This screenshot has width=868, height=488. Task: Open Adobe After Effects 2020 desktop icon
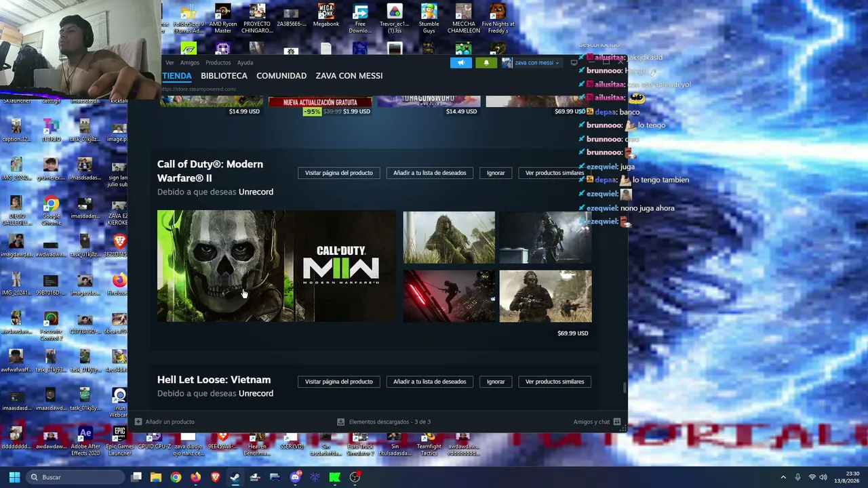point(85,441)
